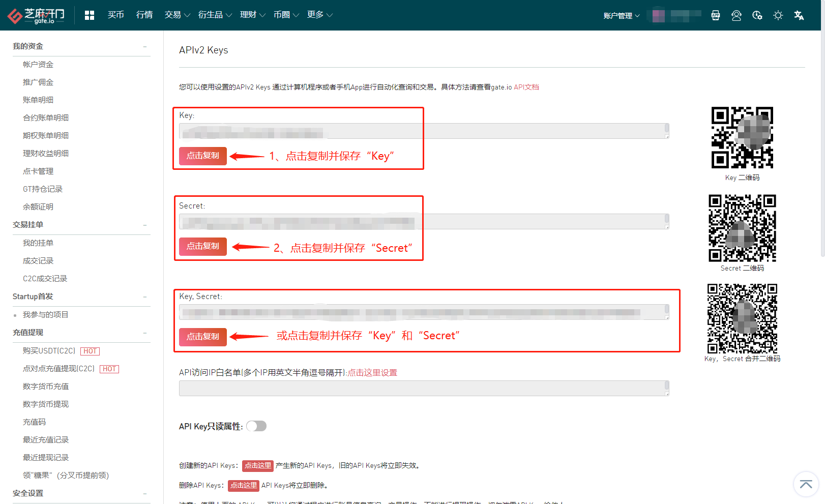The width and height of the screenshot is (825, 504).
Task: Open 我参与的项目 in the sidebar
Action: (46, 315)
